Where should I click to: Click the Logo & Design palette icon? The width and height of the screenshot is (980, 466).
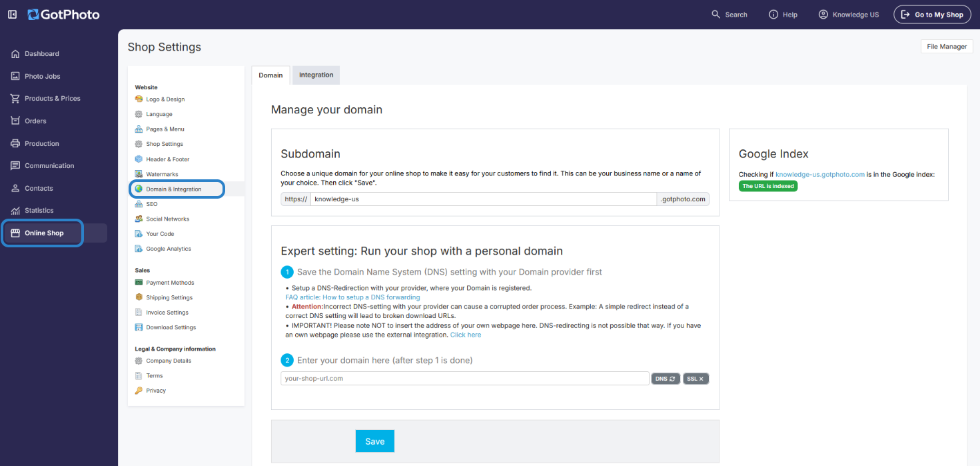click(x=139, y=99)
